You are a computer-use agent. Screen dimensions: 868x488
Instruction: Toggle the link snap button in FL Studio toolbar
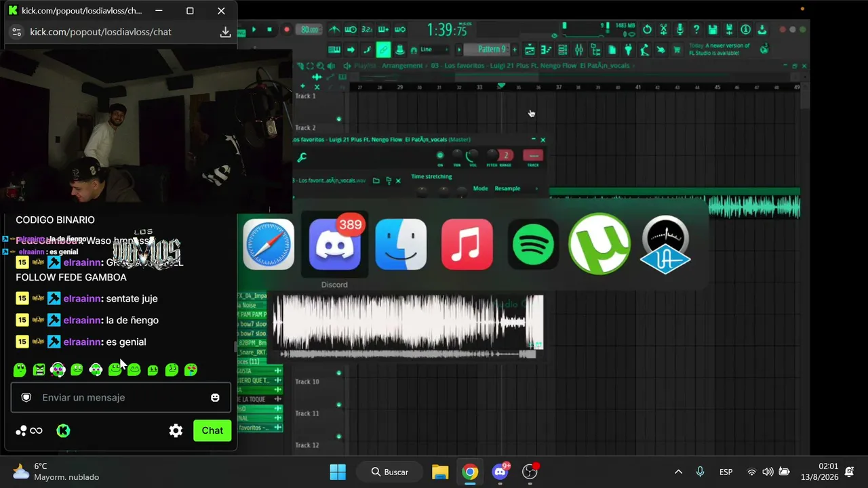(x=383, y=49)
